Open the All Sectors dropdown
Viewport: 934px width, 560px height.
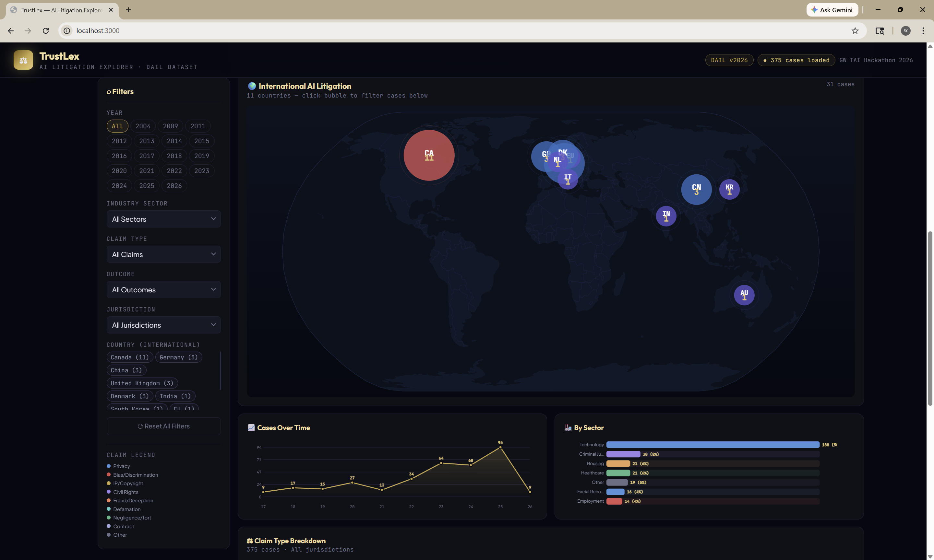(x=163, y=219)
